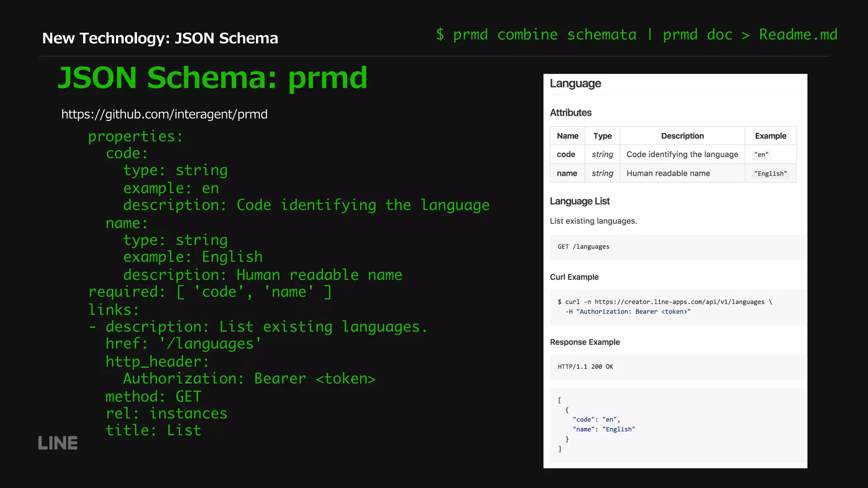Click the 'Type' column header
868x488 pixels.
[602, 136]
